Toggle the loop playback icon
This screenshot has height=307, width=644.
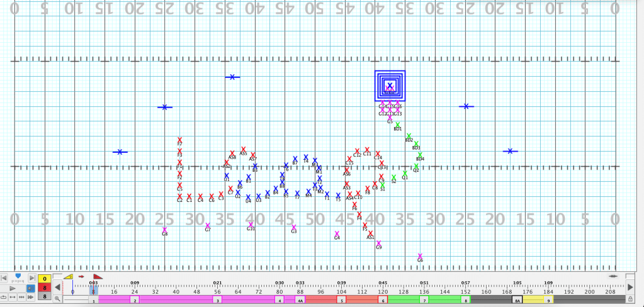pos(4,297)
